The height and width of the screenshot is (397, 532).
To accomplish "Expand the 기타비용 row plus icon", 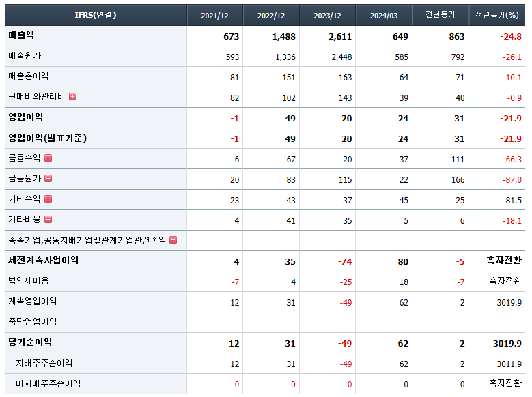I will pos(48,220).
